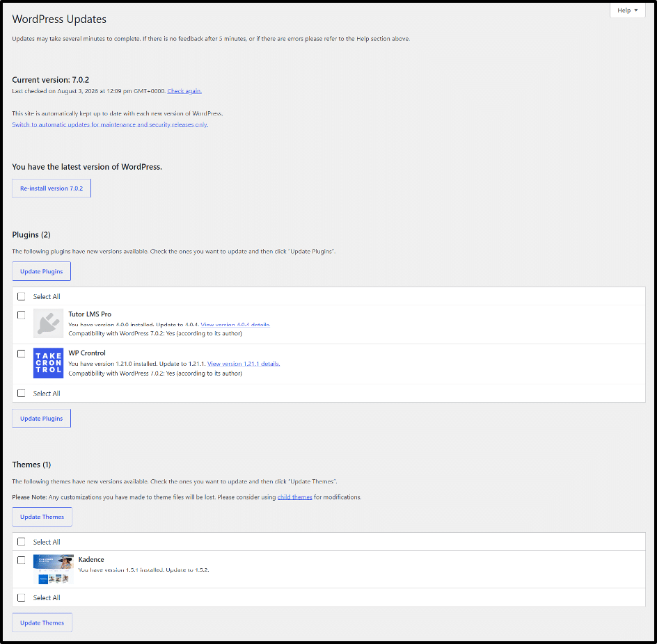Click the Update Themes button above the theme list
Screen dimensions: 657x644
(42, 517)
